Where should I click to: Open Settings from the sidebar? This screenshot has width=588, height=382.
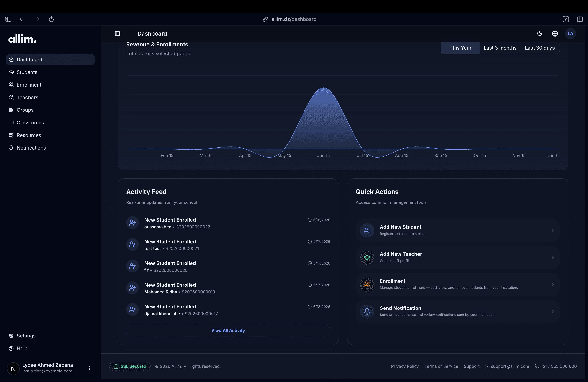(50, 336)
